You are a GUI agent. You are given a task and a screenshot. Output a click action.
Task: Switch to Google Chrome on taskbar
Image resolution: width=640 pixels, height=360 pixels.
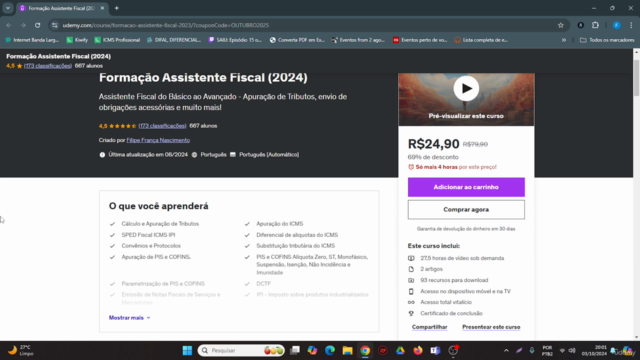coord(365,350)
